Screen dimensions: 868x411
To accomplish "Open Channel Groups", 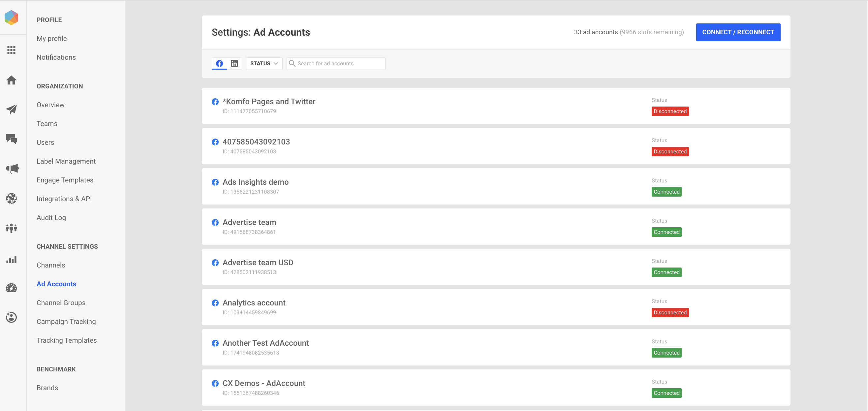I will (61, 303).
